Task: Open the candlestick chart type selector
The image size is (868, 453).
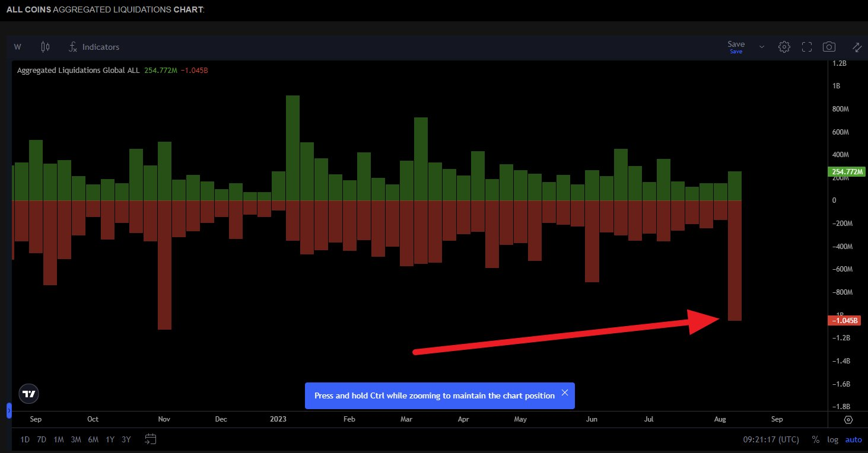Action: pos(46,47)
